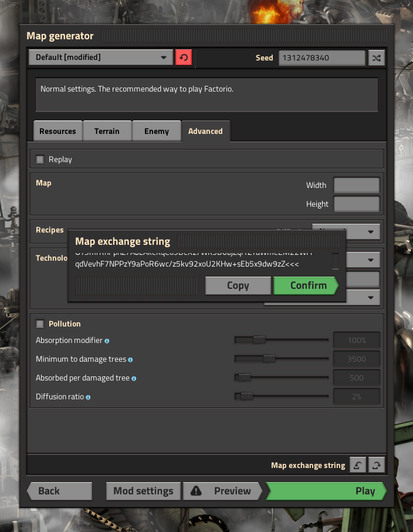This screenshot has width=413, height=532.
Task: Click the exchange string scrollbar
Action: pos(336,261)
